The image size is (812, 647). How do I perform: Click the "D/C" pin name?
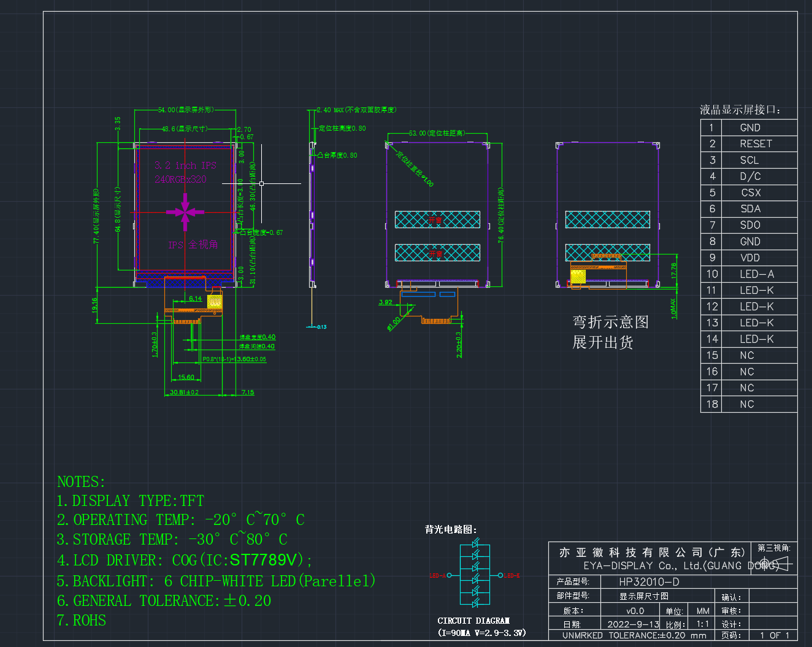tap(750, 176)
